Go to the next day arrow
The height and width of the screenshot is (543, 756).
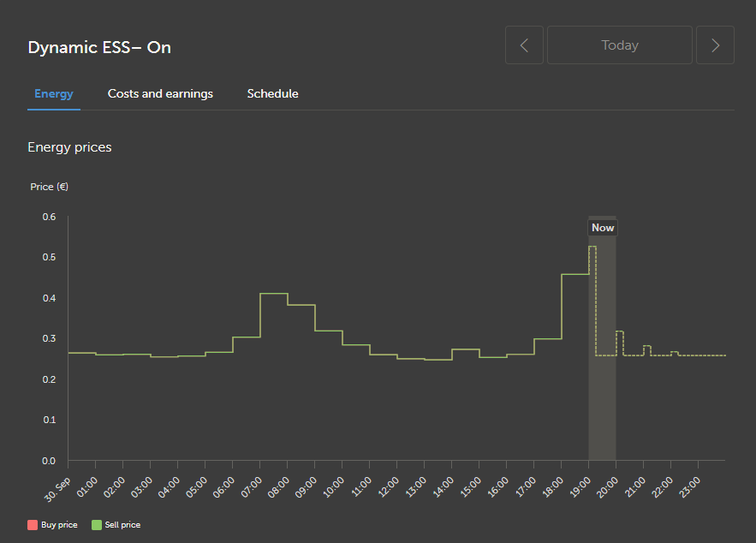coord(715,45)
